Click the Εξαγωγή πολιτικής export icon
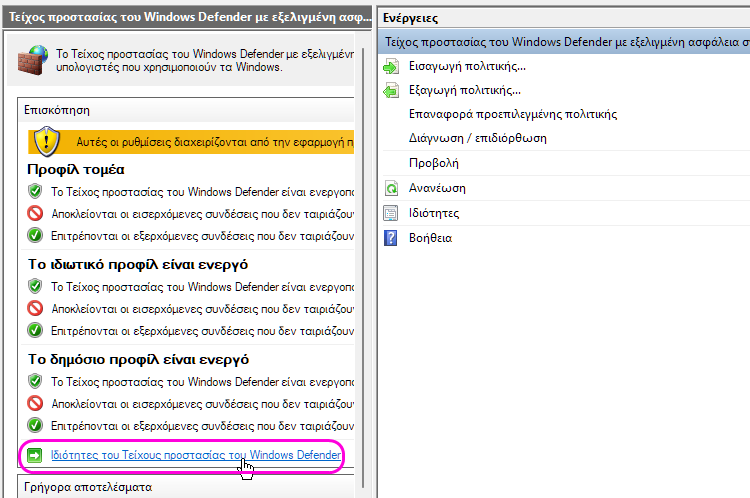 [x=391, y=90]
